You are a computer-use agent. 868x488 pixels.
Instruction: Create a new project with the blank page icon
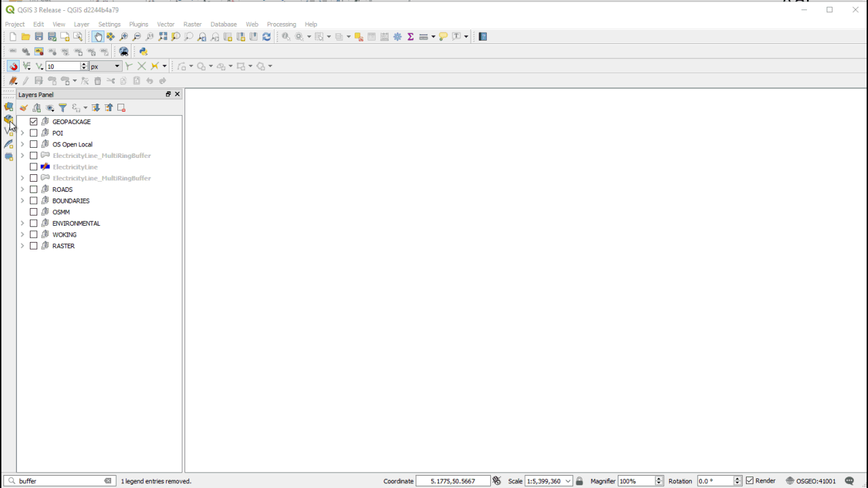pos(12,37)
